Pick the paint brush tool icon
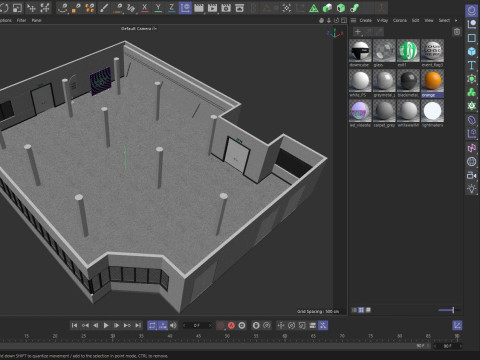Viewport: 480px width, 360px height. click(104, 8)
